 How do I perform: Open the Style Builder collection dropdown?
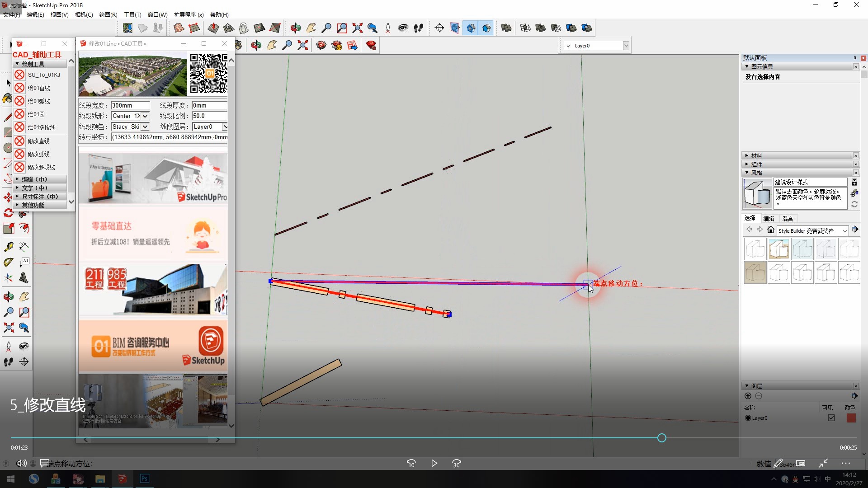pyautogui.click(x=844, y=231)
